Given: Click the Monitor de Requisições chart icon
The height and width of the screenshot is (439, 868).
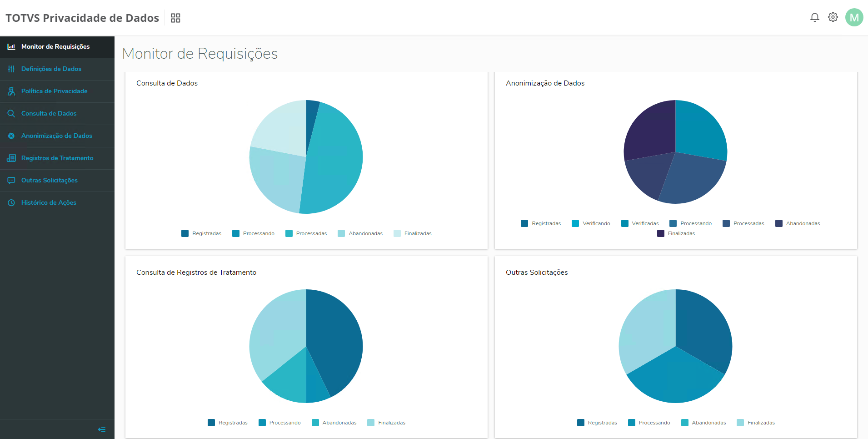Looking at the screenshot, I should tap(11, 46).
